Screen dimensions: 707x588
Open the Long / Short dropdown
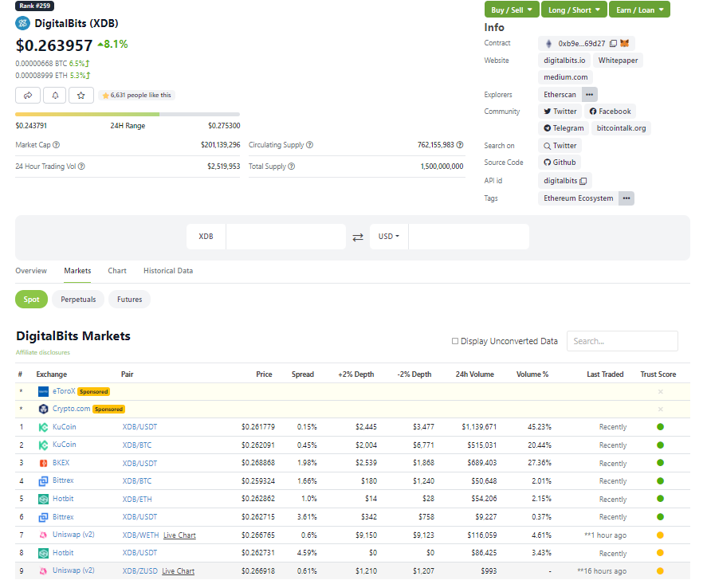pos(574,10)
